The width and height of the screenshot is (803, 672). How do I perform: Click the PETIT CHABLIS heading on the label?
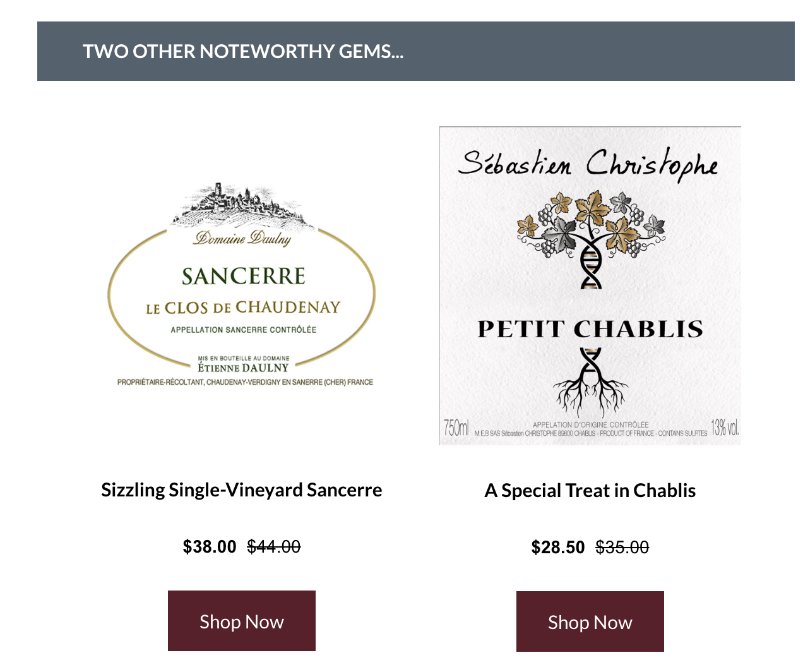coord(590,329)
